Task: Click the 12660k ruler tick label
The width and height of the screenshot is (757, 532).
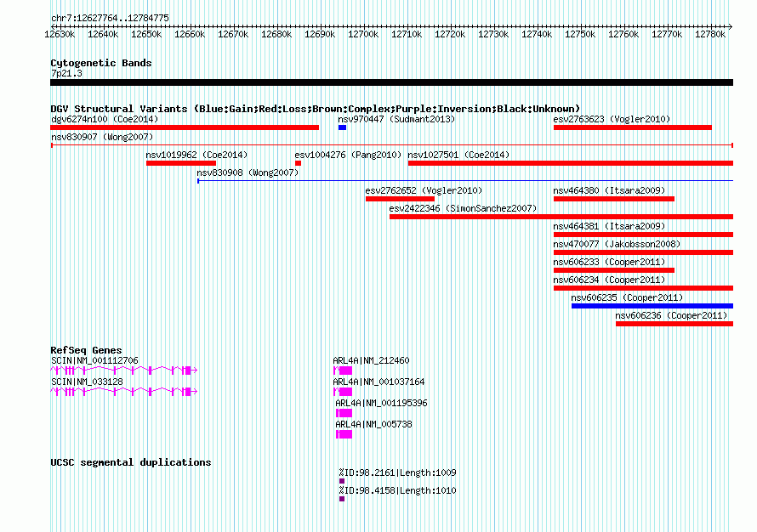Action: (x=190, y=34)
